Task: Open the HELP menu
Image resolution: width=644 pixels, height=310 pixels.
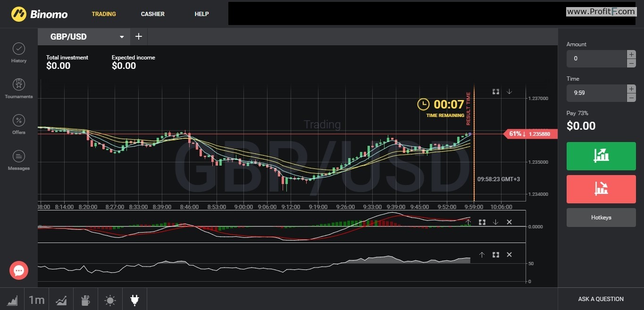Action: (x=201, y=14)
